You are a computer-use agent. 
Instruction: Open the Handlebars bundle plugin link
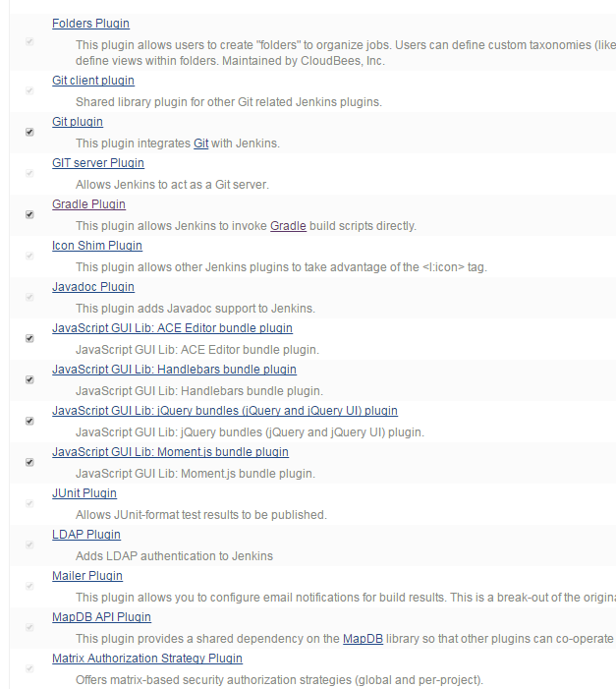pos(174,370)
